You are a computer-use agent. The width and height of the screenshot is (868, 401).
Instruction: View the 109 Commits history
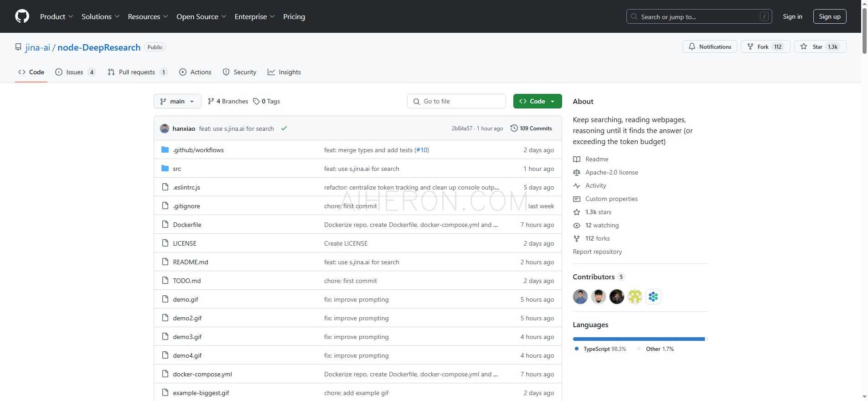click(531, 129)
